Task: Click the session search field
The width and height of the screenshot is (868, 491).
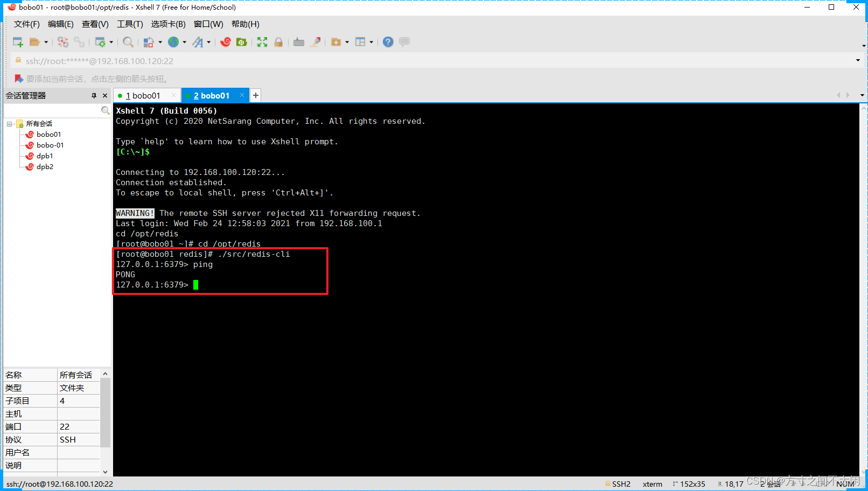Action: [x=54, y=110]
